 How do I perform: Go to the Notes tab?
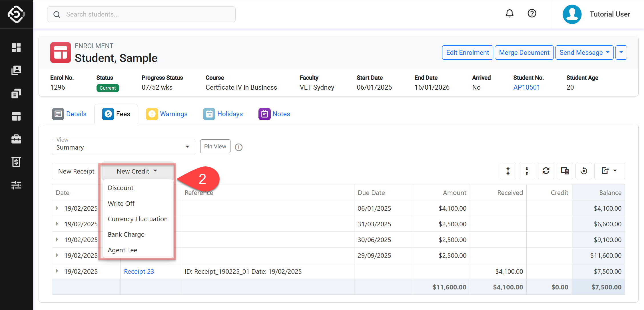[274, 114]
